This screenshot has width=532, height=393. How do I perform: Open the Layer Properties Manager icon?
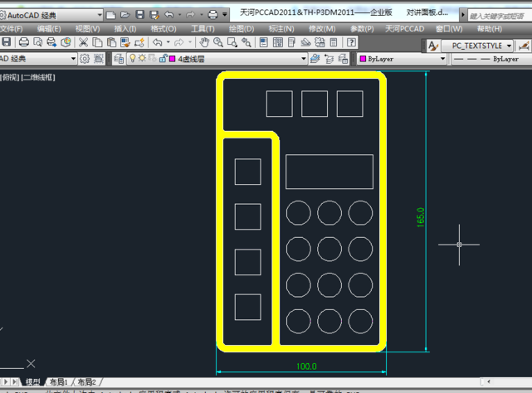click(119, 59)
